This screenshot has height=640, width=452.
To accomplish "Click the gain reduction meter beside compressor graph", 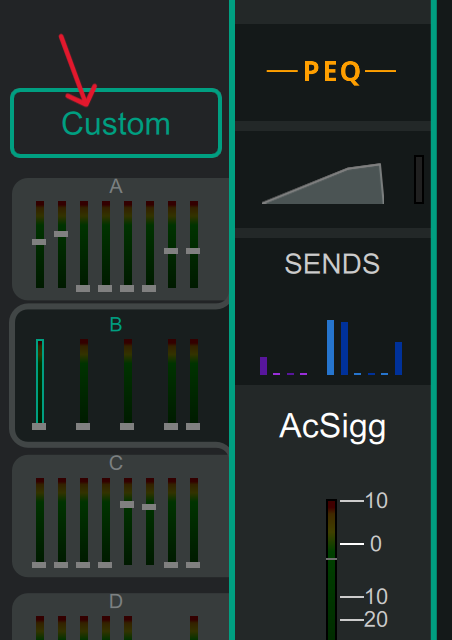I will (x=419, y=179).
